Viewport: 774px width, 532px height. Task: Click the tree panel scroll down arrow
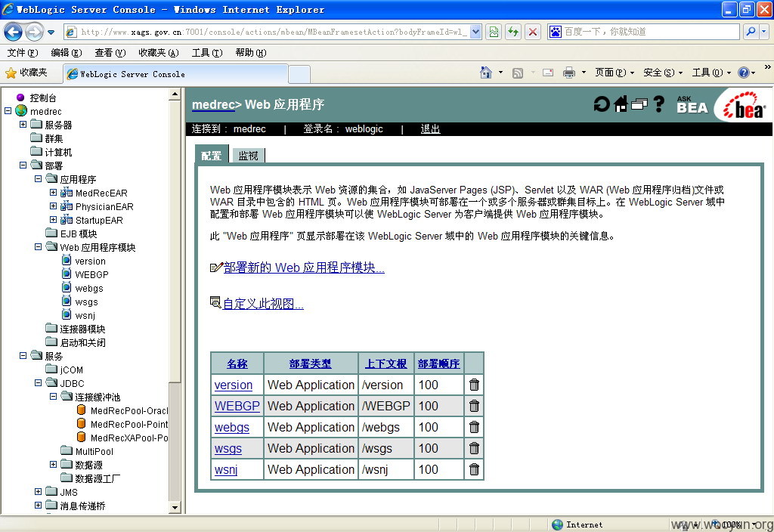pyautogui.click(x=175, y=507)
